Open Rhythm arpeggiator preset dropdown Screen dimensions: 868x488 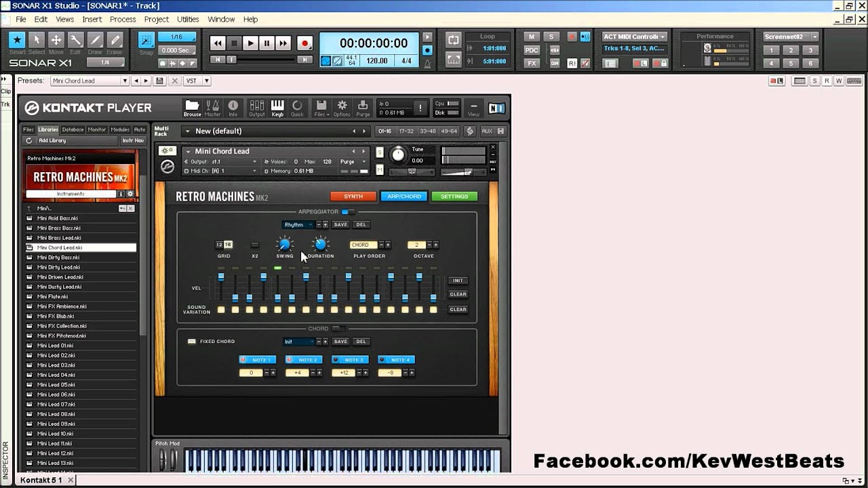(x=298, y=224)
